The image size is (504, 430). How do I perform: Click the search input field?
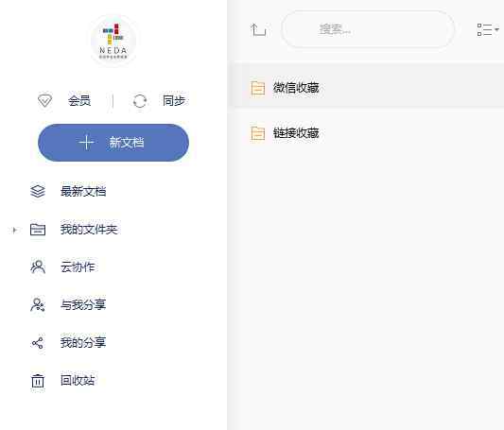[368, 29]
